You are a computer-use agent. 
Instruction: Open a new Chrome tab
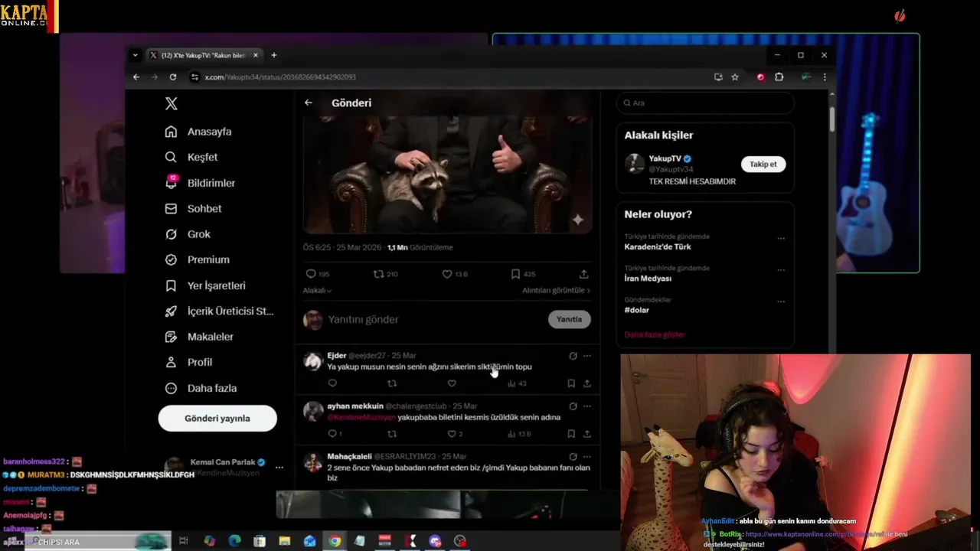tap(274, 55)
